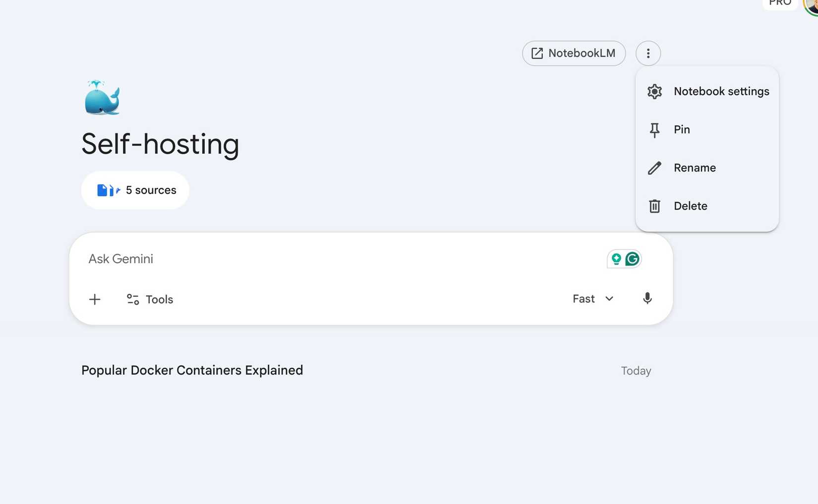The height and width of the screenshot is (504, 818).
Task: Click the green lightbulb suggestion icon
Action: [x=616, y=259]
